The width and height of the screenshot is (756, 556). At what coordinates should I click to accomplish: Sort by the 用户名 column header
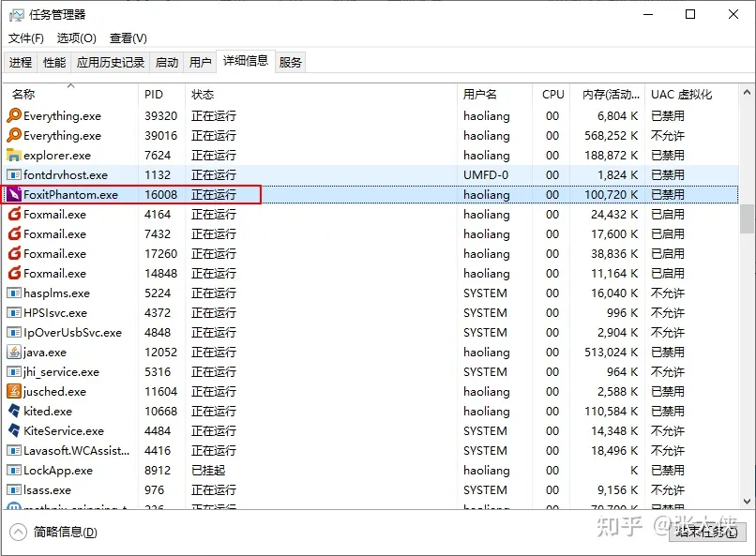click(494, 94)
